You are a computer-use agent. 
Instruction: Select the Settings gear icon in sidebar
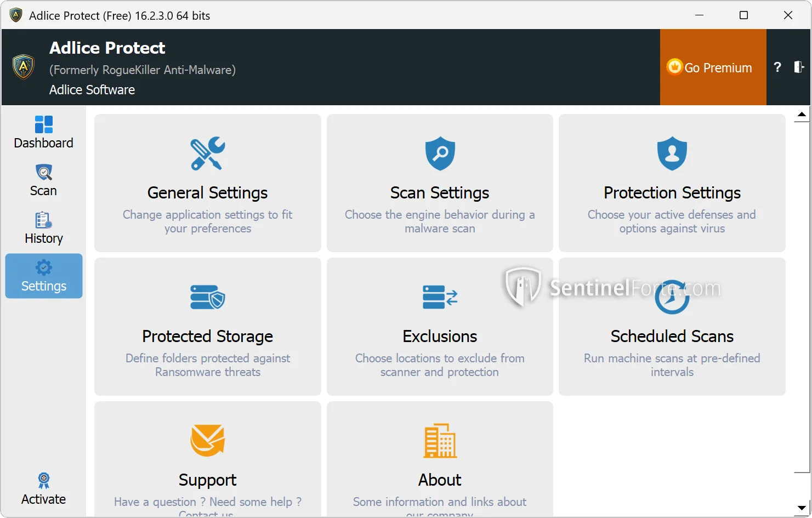point(44,267)
